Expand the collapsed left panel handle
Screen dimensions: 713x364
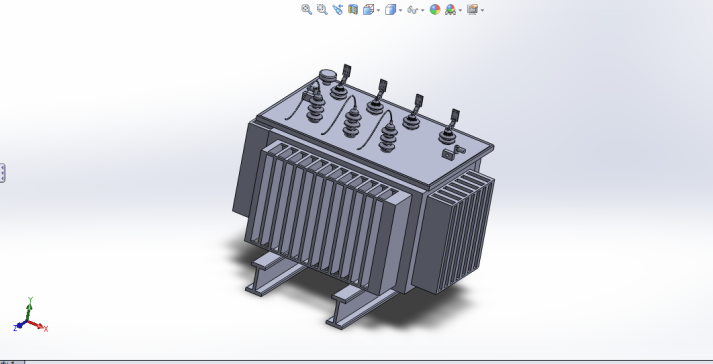(2, 173)
